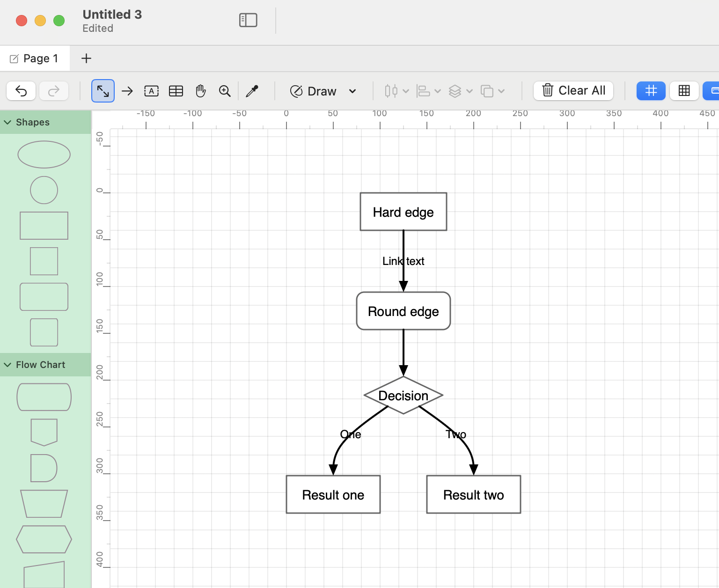The image size is (719, 588).
Task: Toggle the sidebar panel visibility
Action: pos(248,20)
